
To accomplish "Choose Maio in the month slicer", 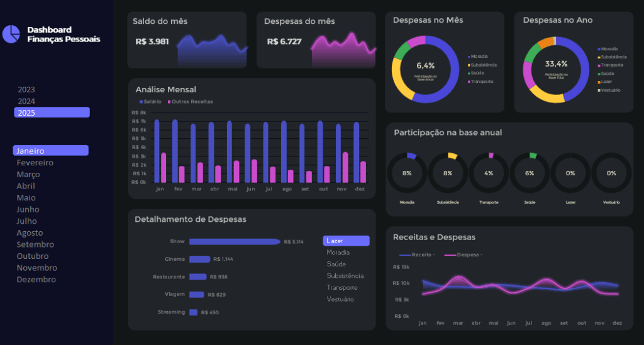I will [x=26, y=198].
